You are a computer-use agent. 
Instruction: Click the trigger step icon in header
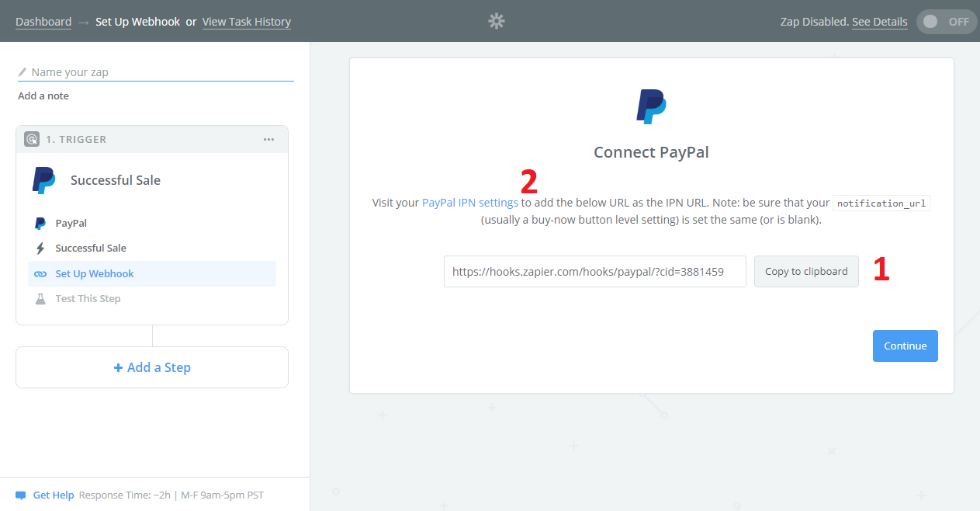pos(32,139)
